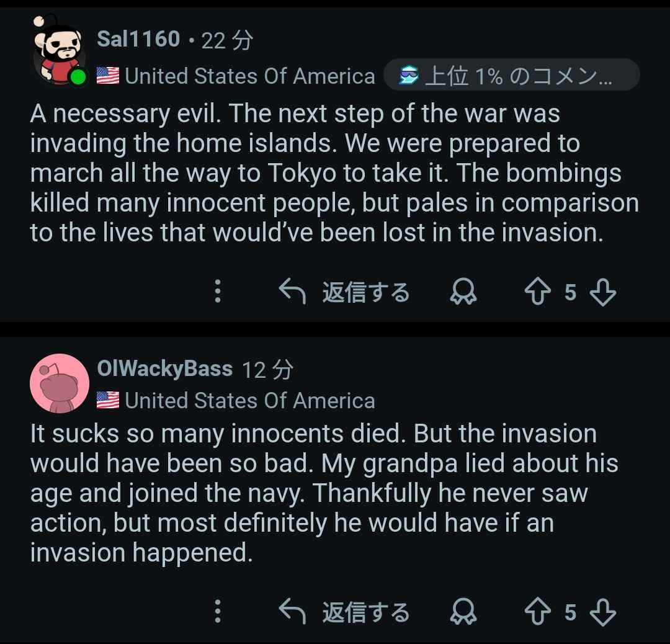
Task: Tap OlWackyBass's United States Of America flair
Action: tap(249, 401)
